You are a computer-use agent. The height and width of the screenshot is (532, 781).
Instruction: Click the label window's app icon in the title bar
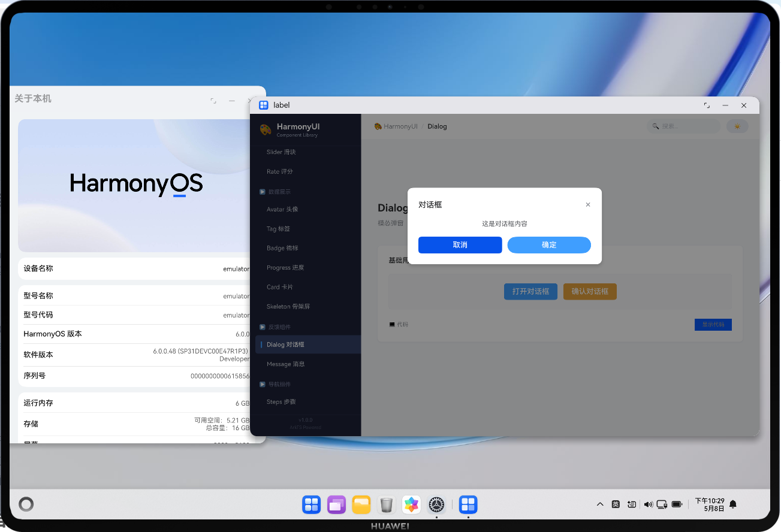[x=264, y=105]
